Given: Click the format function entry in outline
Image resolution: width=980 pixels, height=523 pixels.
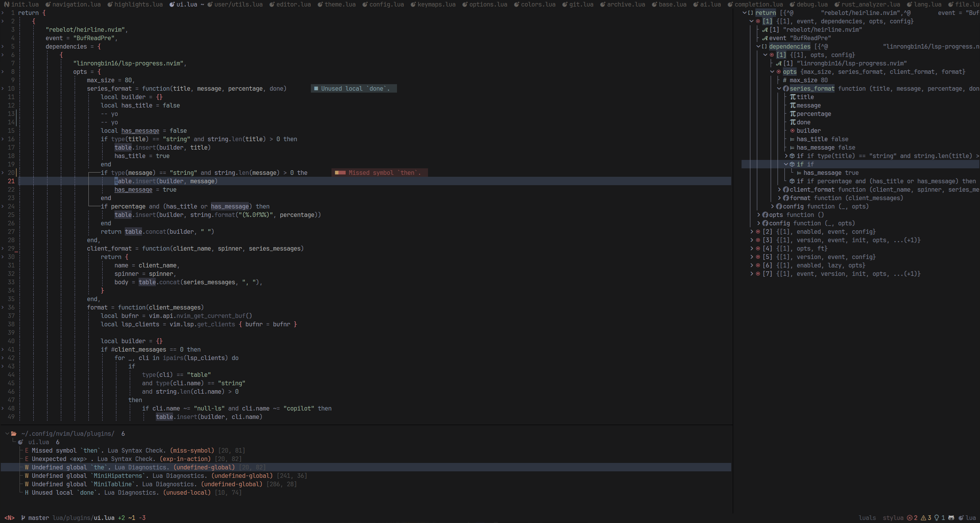Looking at the screenshot, I should (x=800, y=198).
